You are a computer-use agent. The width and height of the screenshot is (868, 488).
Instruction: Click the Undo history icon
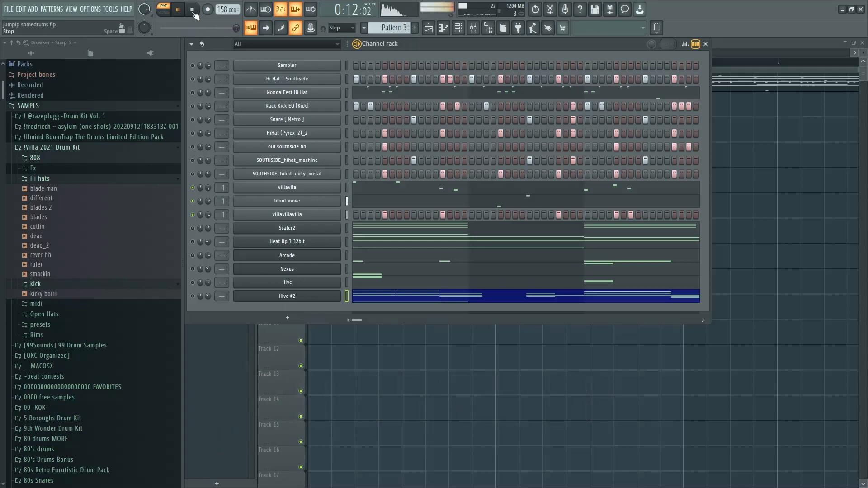click(x=535, y=9)
